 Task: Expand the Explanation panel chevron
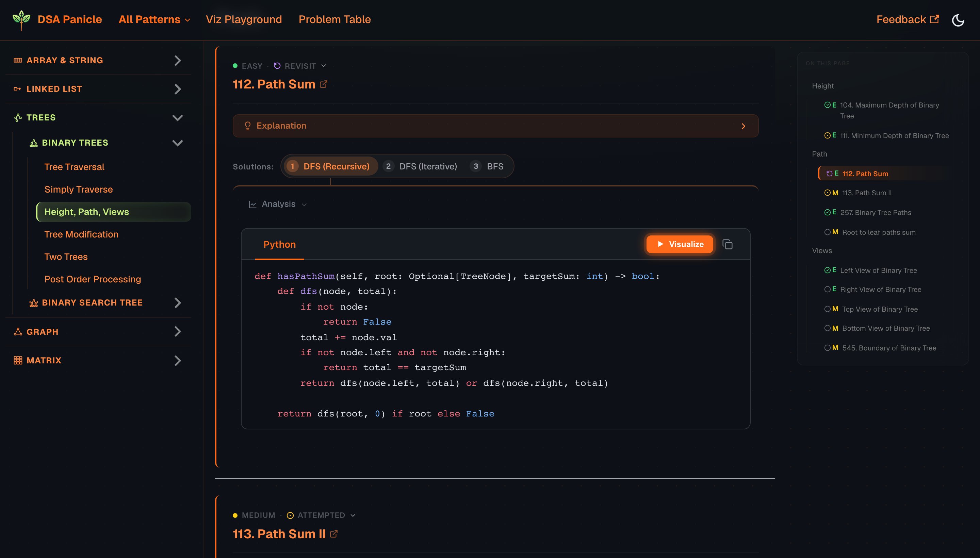[x=743, y=126]
